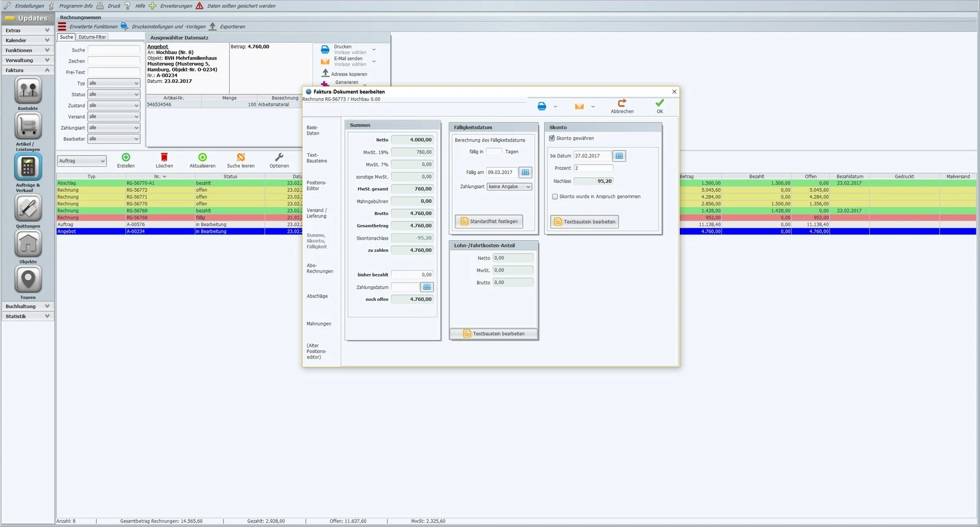
Task: Expand the Buchhaltung sidebar section
Action: 28,306
